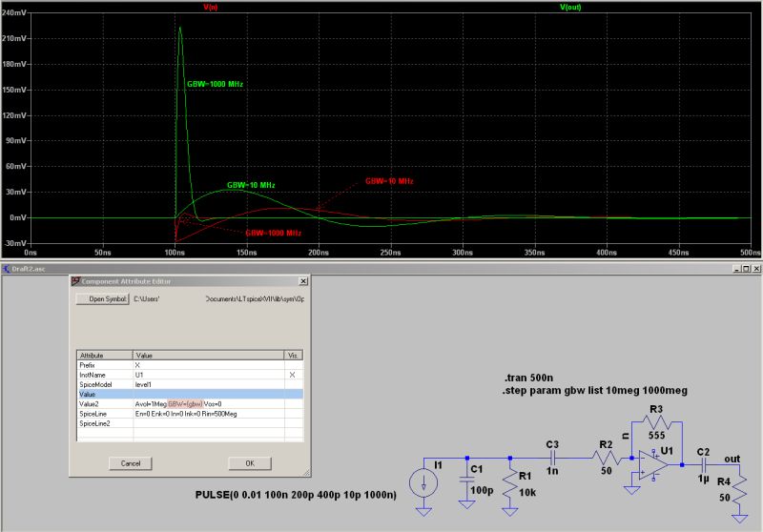Close the Component Attribute Editor dialog
Image resolution: width=763 pixels, height=532 pixels.
(303, 281)
